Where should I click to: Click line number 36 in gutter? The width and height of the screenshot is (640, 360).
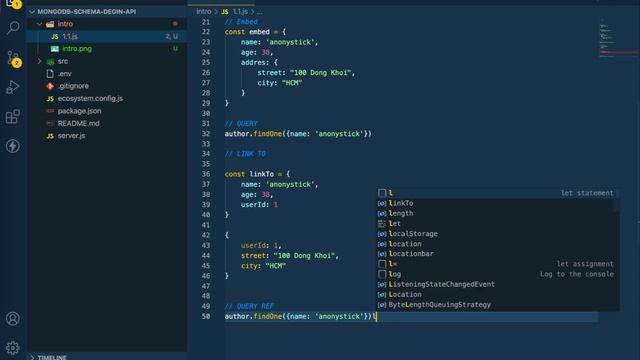(206, 174)
